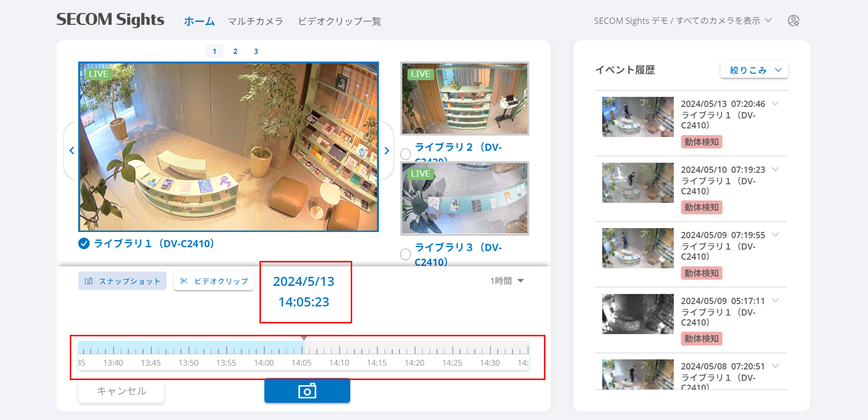
Task: Open the 2024/05/10 07:19:23 event thumbnail
Action: 638,183
